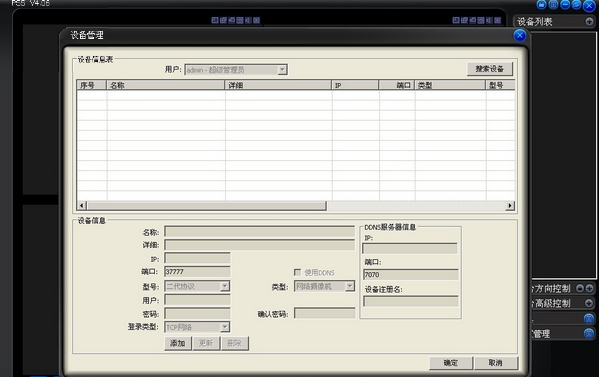Viewport: 599px width, 392px height.
Task: Click first icon in right video window toolbar
Action: click(x=456, y=20)
